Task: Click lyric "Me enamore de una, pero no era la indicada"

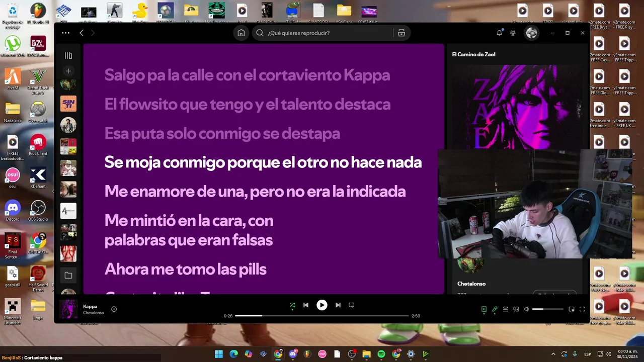Action: (255, 192)
